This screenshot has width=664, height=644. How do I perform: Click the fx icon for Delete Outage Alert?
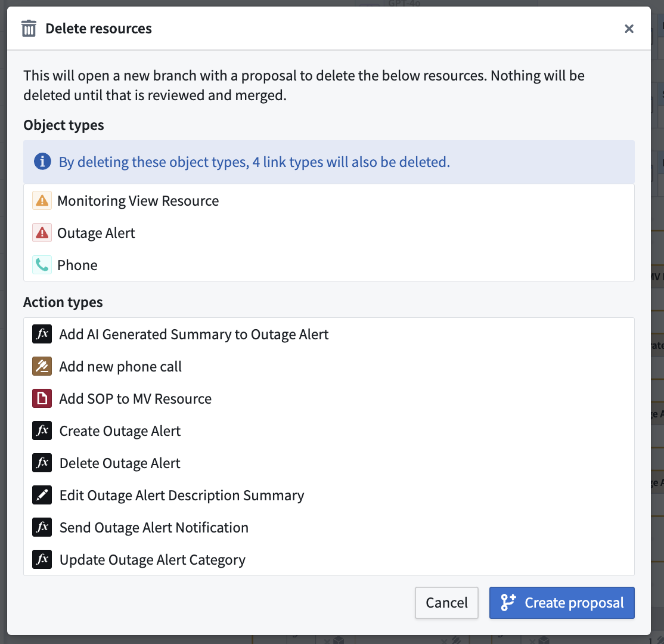click(x=42, y=463)
